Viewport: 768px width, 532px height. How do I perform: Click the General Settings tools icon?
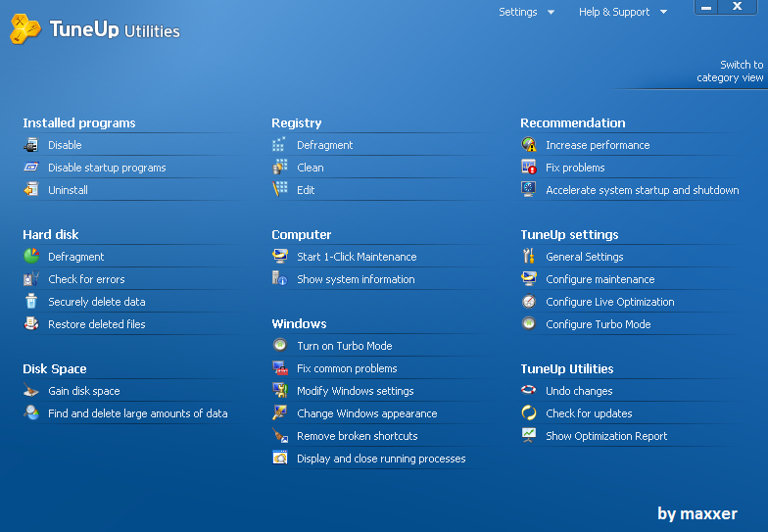pyautogui.click(x=529, y=256)
